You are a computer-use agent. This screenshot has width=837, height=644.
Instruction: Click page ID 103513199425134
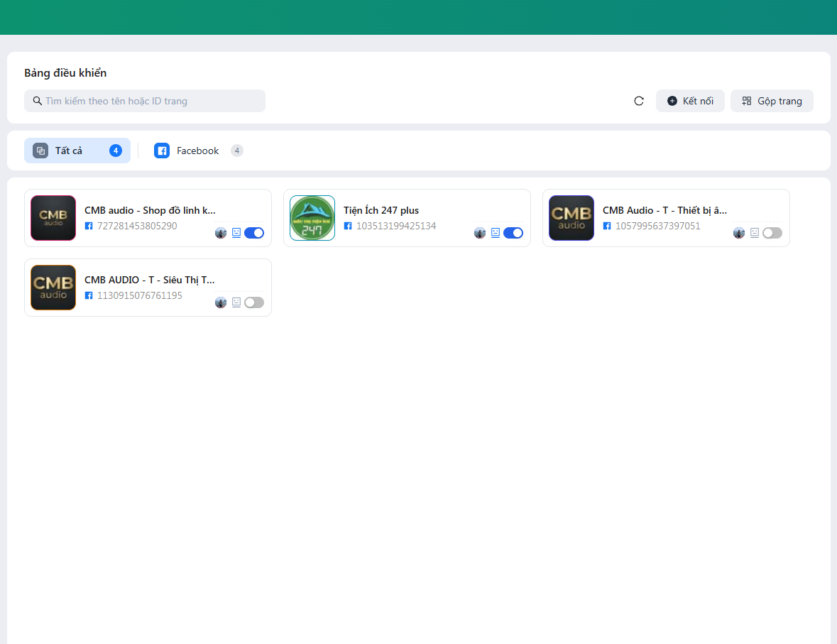pyautogui.click(x=396, y=226)
